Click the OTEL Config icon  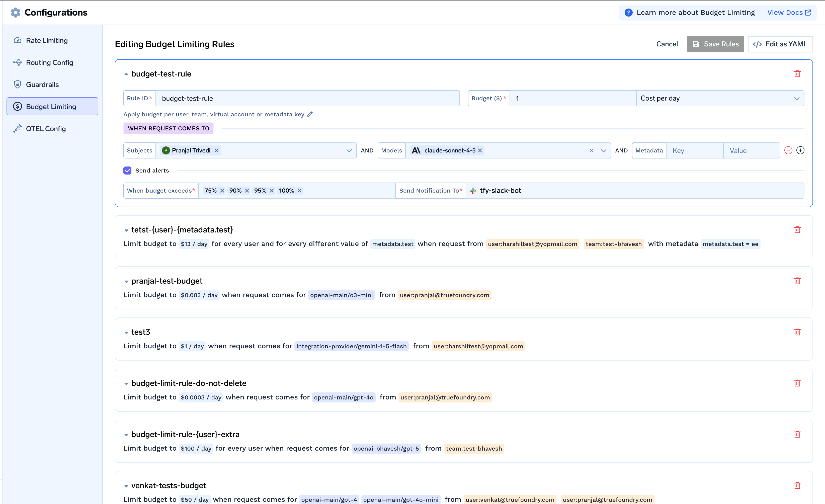point(17,129)
